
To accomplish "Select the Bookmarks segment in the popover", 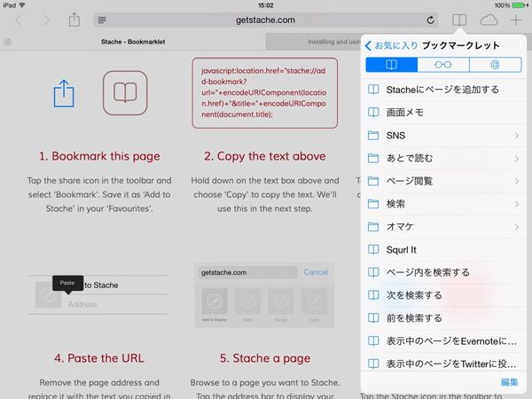I will (x=391, y=65).
